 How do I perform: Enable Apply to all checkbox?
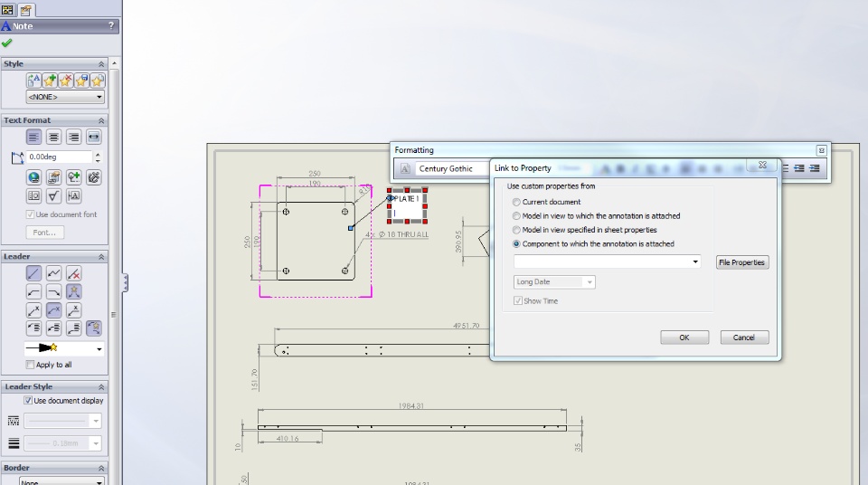tap(30, 365)
